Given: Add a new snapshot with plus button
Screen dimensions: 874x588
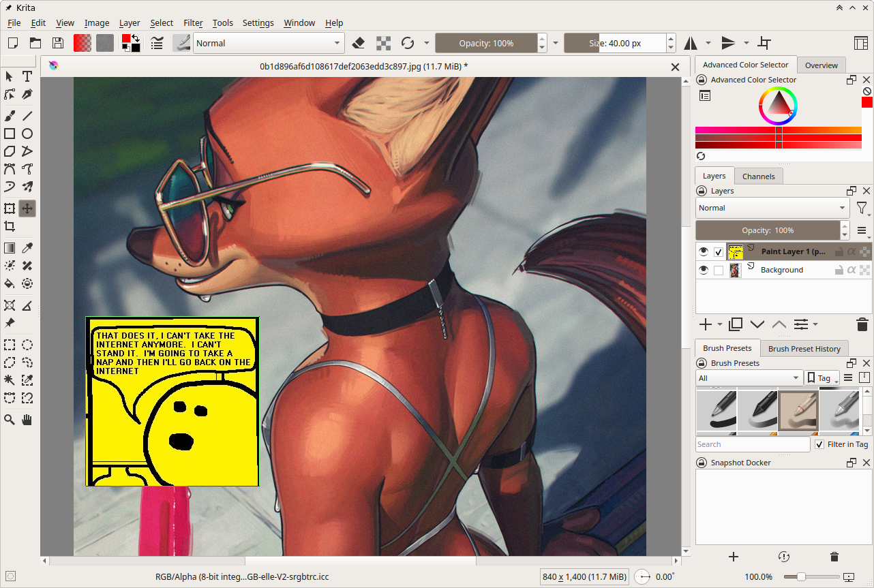Looking at the screenshot, I should (x=734, y=557).
